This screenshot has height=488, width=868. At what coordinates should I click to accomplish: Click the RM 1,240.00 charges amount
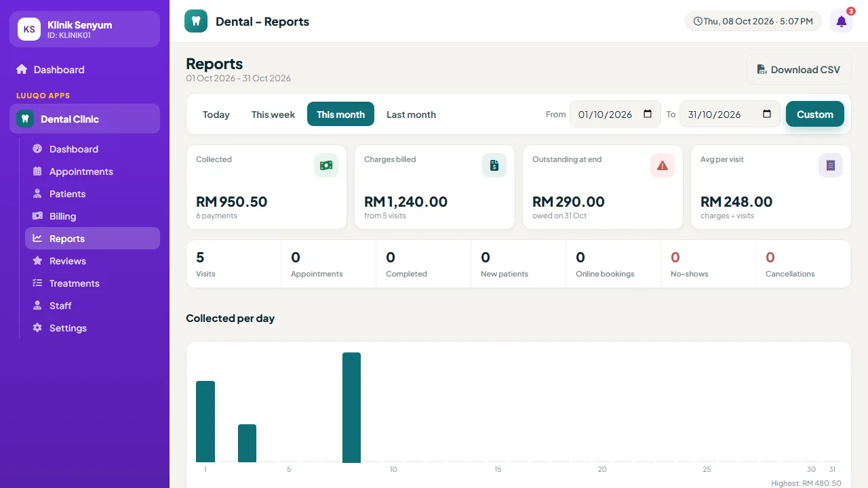[406, 201]
